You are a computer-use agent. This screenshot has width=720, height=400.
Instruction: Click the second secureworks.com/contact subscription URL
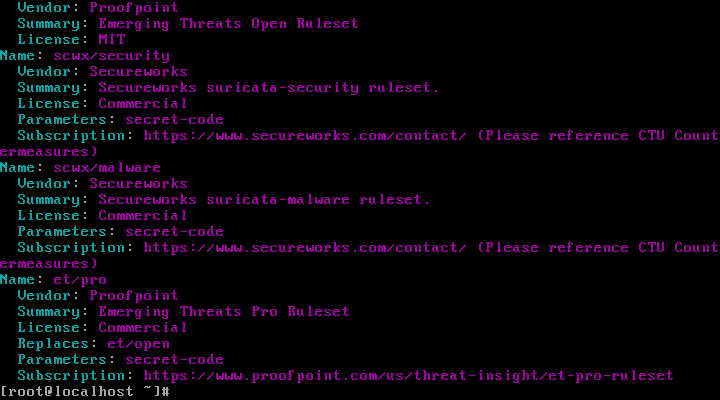click(305, 248)
